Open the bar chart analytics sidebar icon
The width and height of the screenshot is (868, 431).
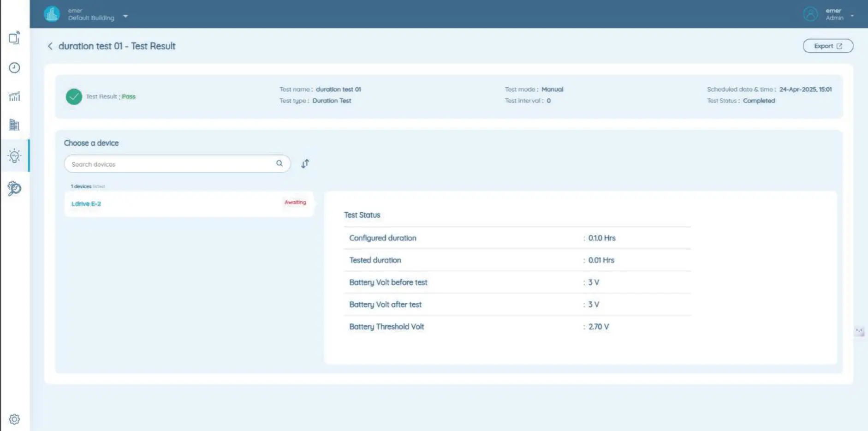pos(14,96)
